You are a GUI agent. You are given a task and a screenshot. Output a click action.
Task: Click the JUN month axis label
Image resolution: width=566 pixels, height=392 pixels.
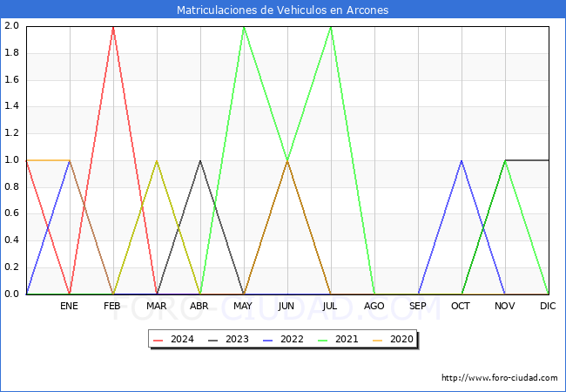pos(286,306)
